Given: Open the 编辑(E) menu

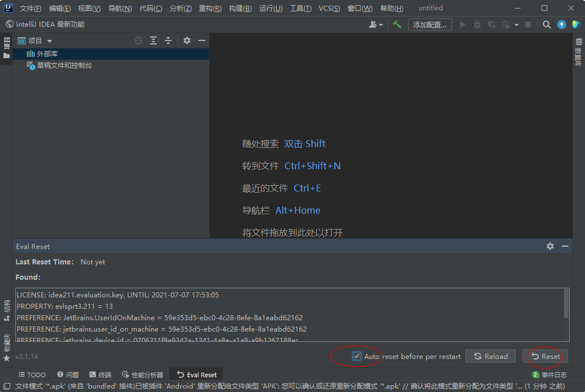Looking at the screenshot, I should point(60,8).
